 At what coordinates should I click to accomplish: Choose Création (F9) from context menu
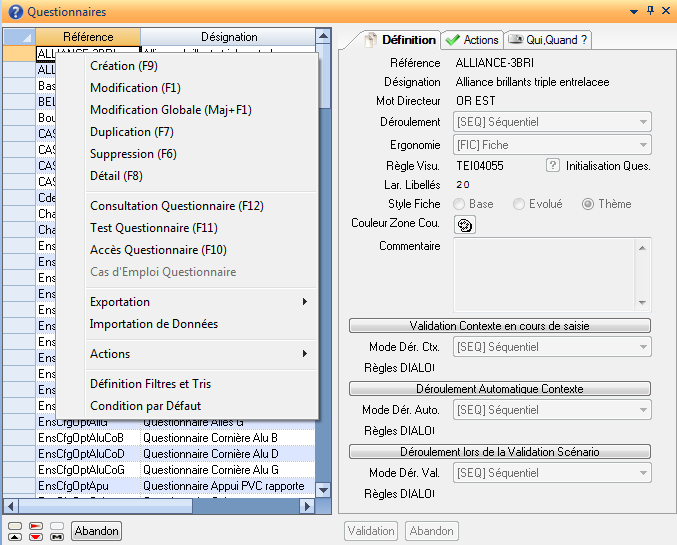[x=123, y=66]
